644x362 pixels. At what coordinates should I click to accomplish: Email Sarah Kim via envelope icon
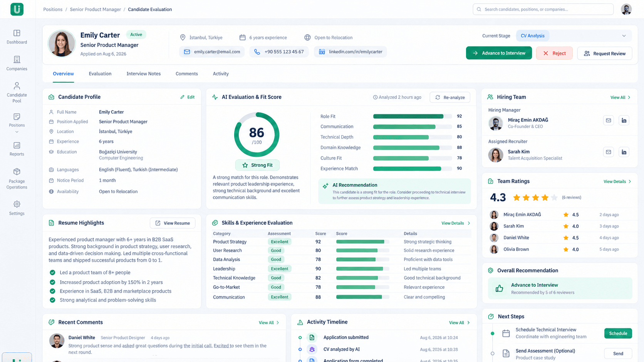(x=609, y=152)
